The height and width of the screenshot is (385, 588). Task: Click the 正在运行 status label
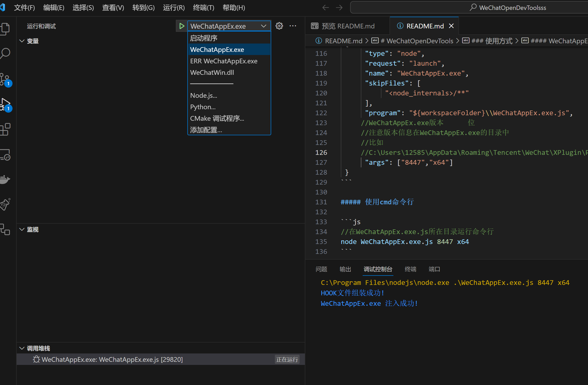coord(287,359)
